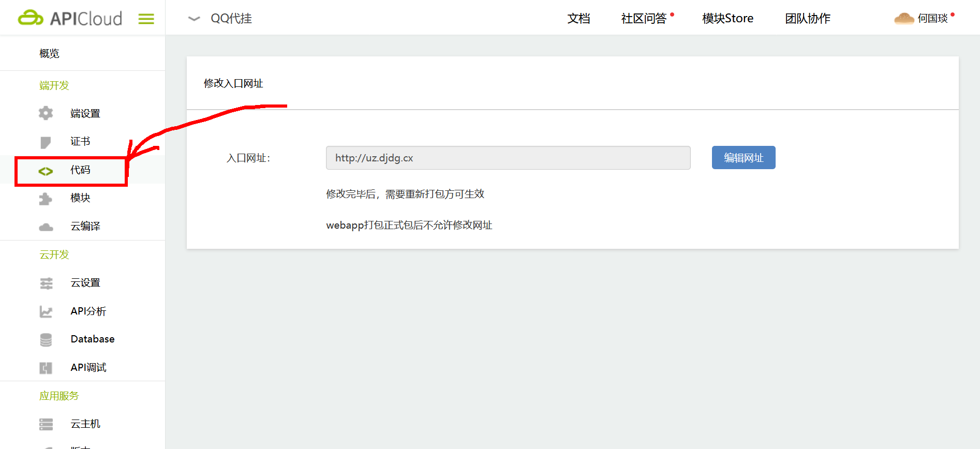The width and height of the screenshot is (980, 449).
Task: Expand the QQ代挂 app switcher chevron
Action: tap(194, 19)
